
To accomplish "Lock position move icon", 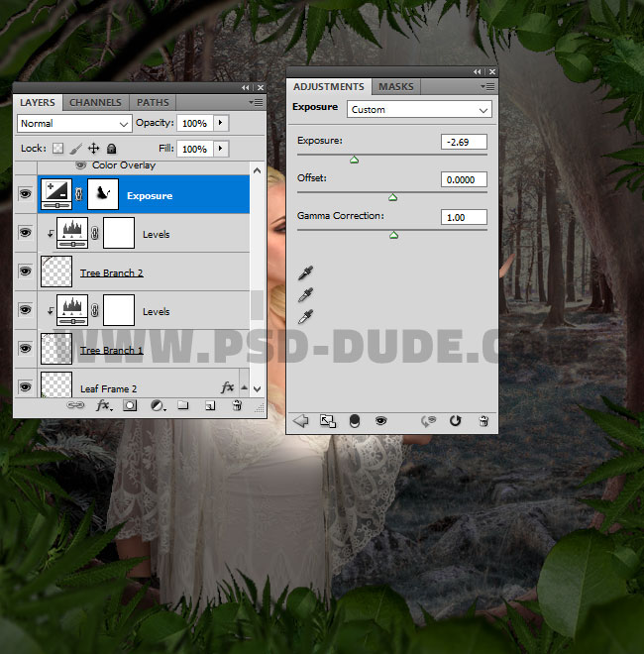I will tap(93, 148).
